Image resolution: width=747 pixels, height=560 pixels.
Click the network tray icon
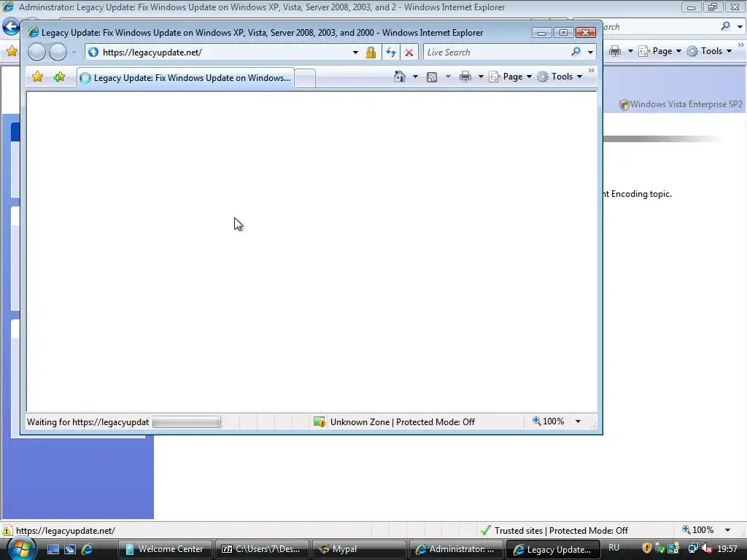tap(693, 548)
